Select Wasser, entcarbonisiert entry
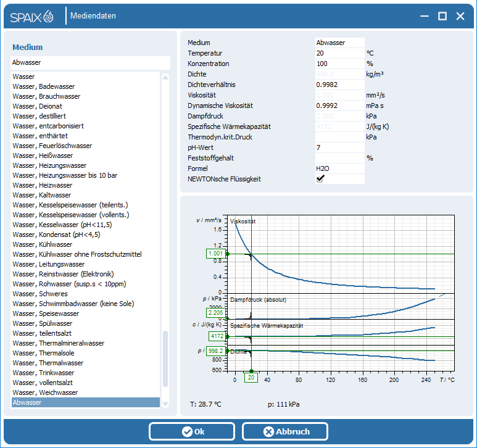 86,126
